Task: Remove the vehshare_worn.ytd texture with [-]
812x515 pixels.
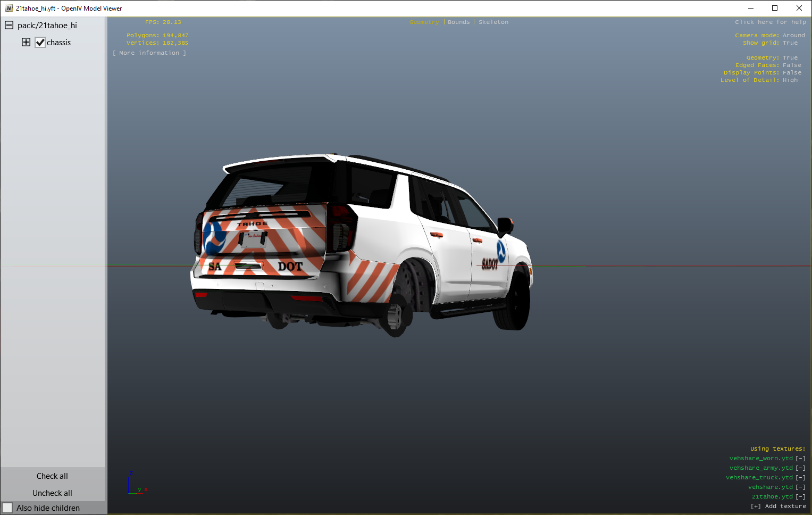Action: (x=800, y=459)
